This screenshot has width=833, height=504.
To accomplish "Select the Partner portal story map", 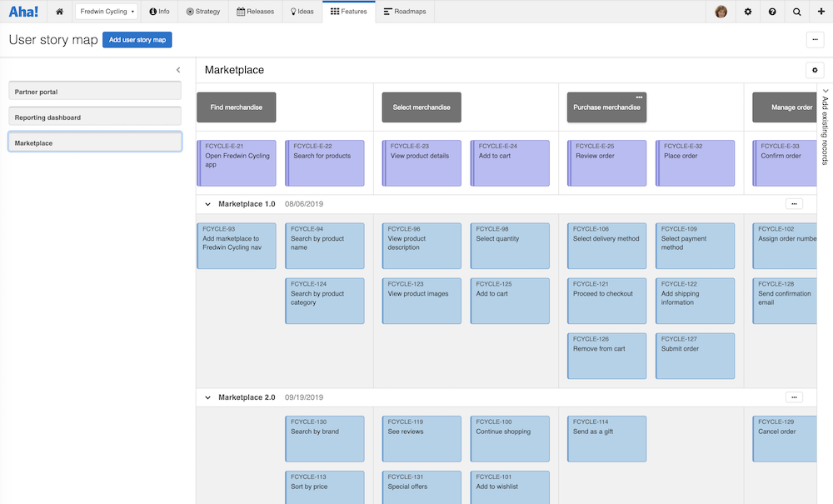I will point(94,92).
